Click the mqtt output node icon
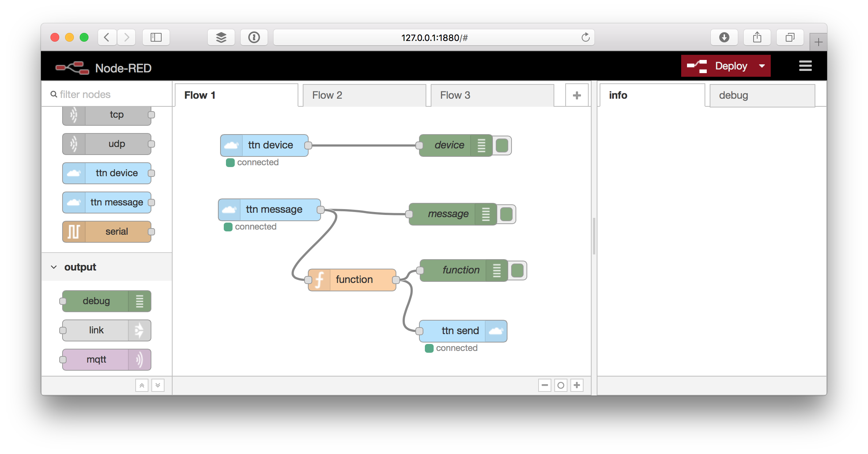This screenshot has height=454, width=868. 140,360
